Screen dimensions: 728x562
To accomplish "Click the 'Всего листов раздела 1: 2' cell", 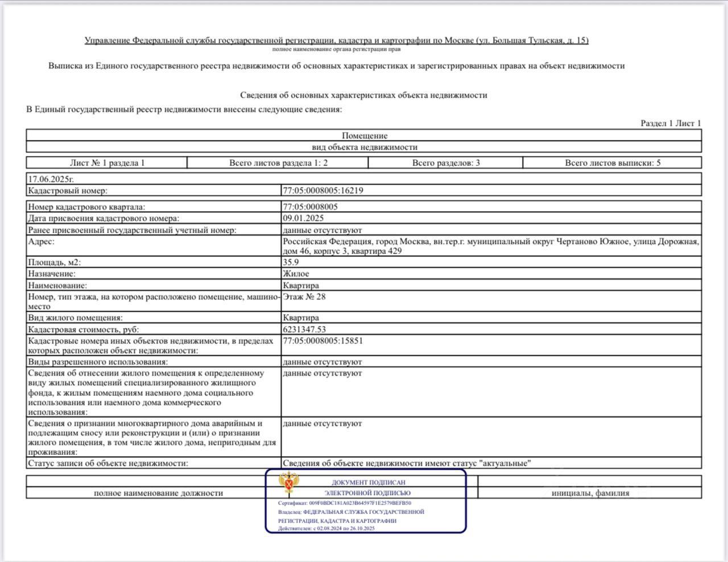I will point(278,163).
